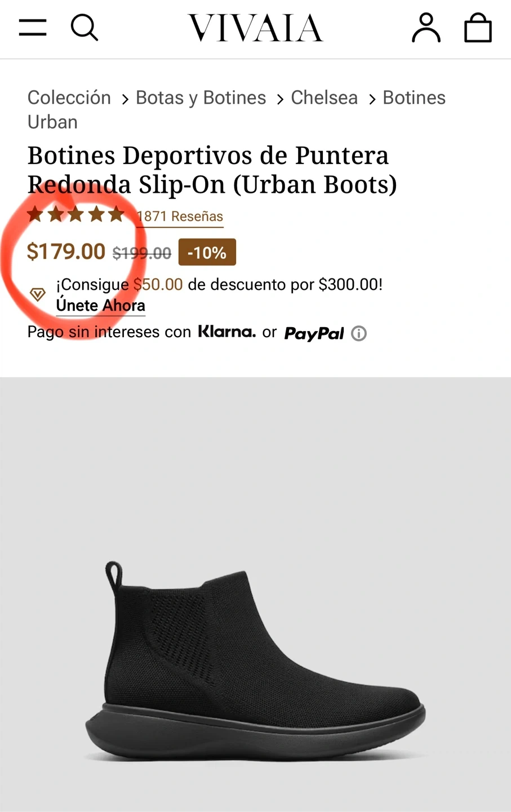This screenshot has width=511, height=812.
Task: Click the chevron before Chelsea
Action: pos(279,99)
